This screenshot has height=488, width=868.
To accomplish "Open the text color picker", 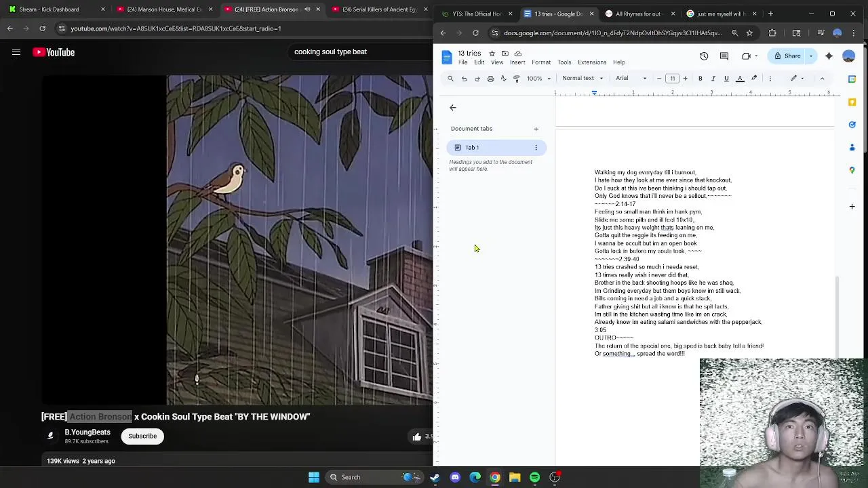I will pos(740,79).
